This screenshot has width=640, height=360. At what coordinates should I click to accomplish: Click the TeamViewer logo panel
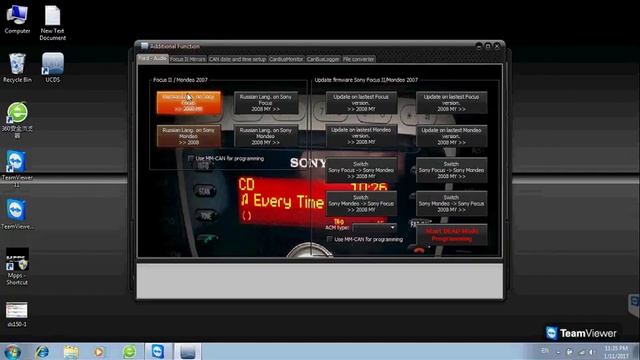point(581,333)
